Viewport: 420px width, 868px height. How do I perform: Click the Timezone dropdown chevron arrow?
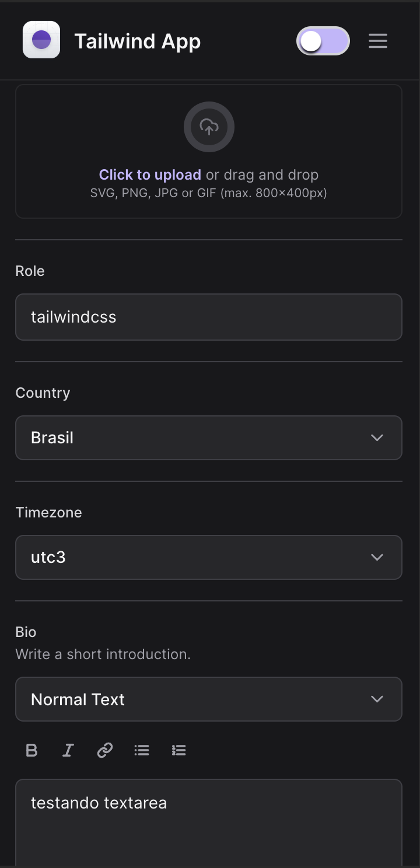coord(377,557)
